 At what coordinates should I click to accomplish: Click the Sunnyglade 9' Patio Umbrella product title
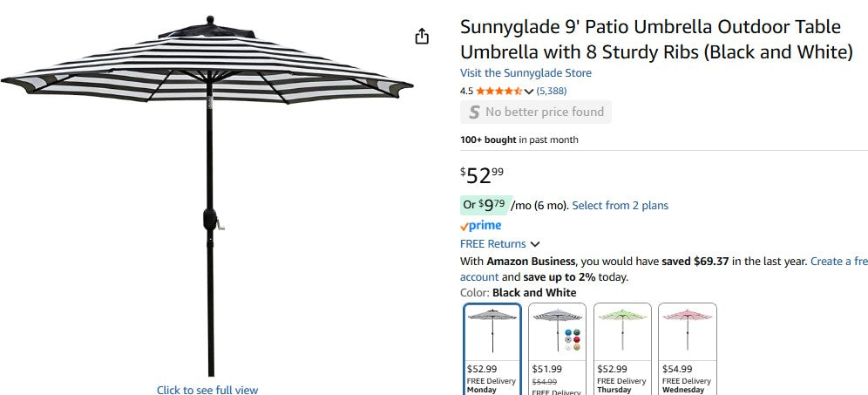coord(655,39)
